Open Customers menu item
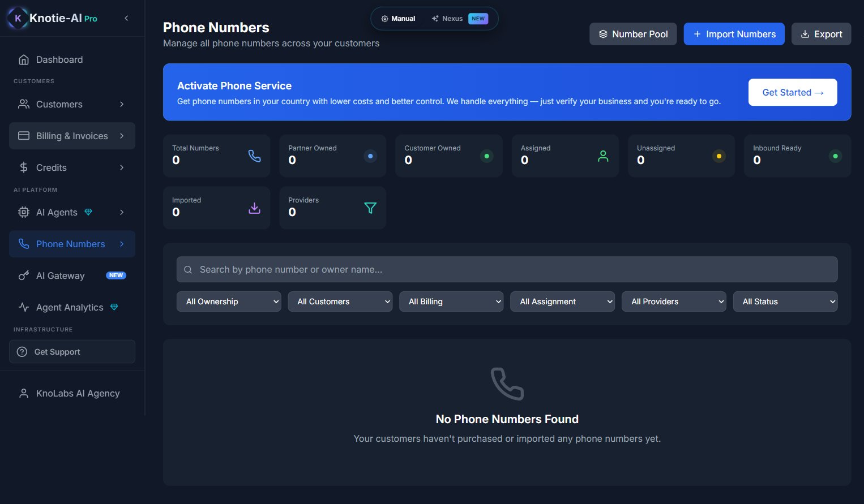Viewport: 864px width, 504px height. pyautogui.click(x=72, y=104)
